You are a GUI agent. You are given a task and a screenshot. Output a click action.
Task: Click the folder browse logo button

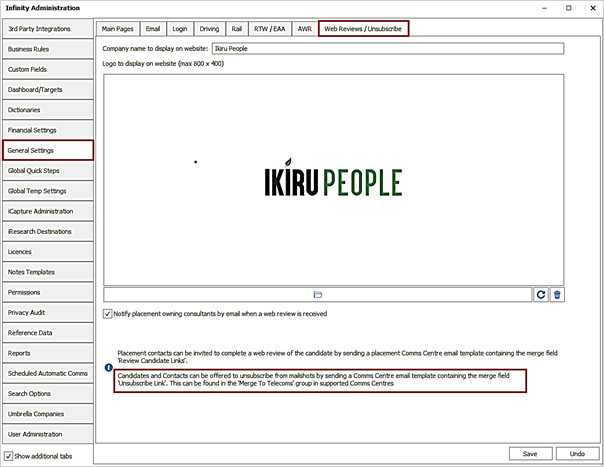point(317,294)
